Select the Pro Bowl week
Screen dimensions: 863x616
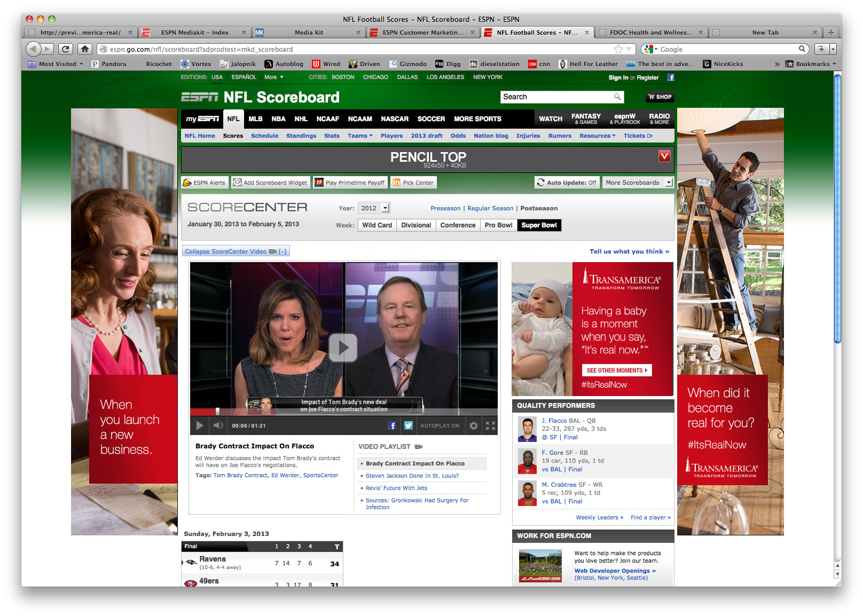tap(498, 225)
